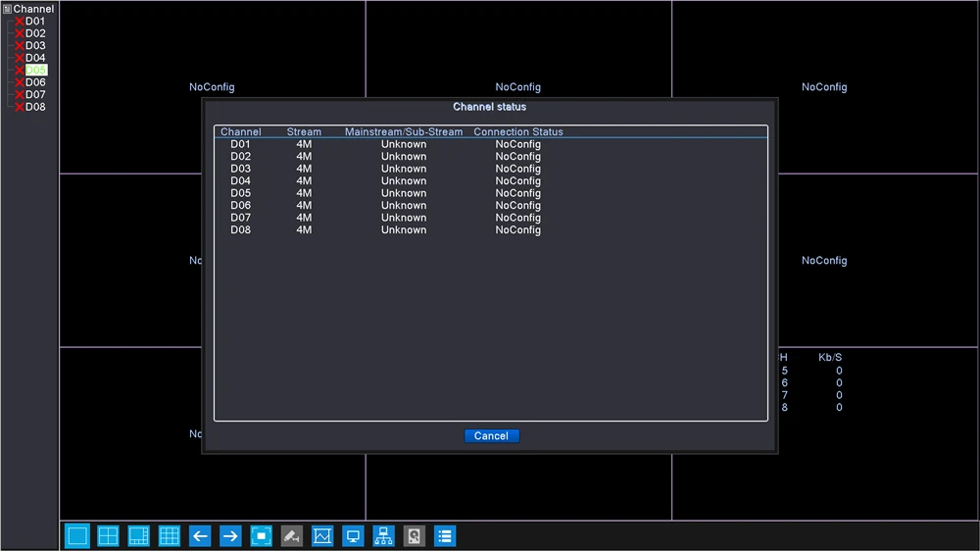Switch to four-view grid layout
The width and height of the screenshot is (980, 551).
pos(108,536)
